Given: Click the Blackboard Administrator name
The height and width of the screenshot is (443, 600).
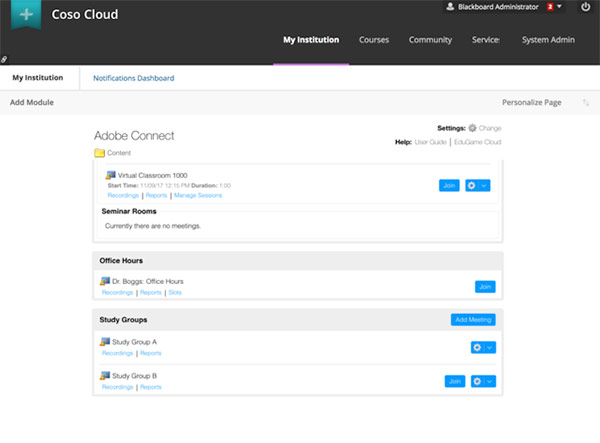Looking at the screenshot, I should 498,7.
